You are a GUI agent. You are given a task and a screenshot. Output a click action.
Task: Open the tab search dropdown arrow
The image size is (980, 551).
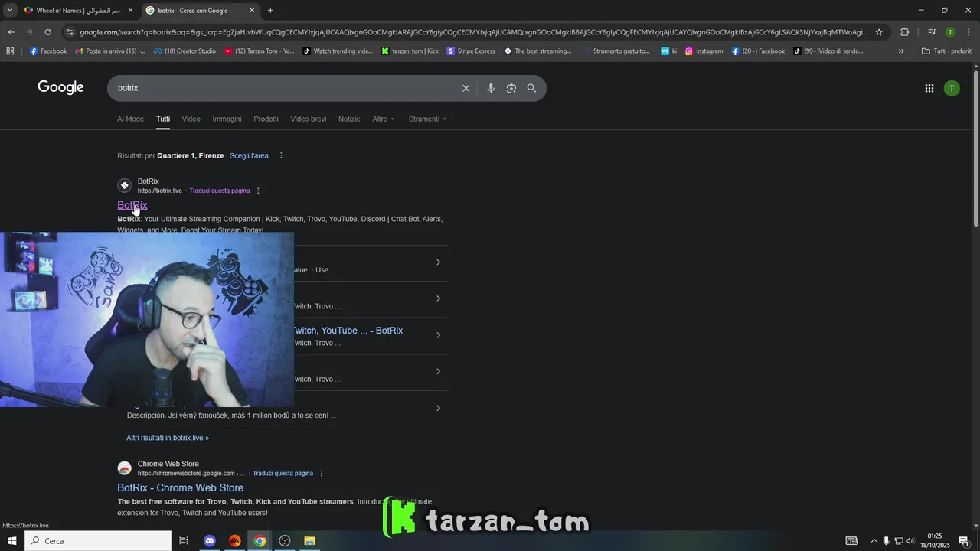(10, 10)
